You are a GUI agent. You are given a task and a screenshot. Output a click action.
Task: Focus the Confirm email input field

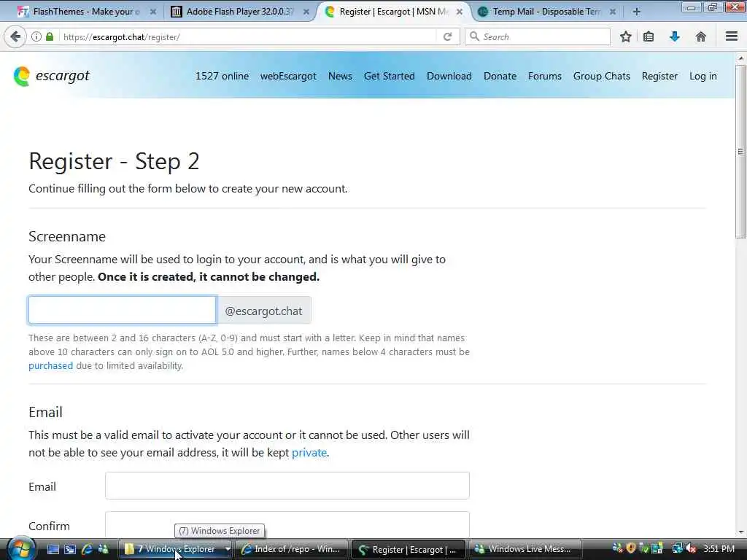(x=287, y=525)
